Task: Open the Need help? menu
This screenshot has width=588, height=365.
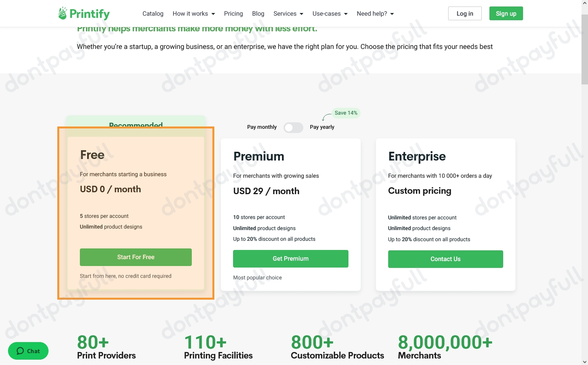Action: [375, 14]
